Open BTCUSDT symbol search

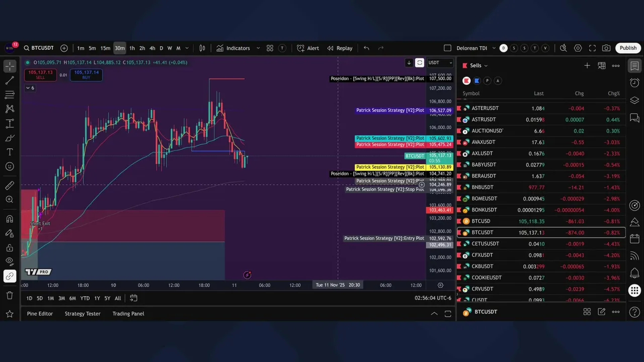click(x=38, y=48)
